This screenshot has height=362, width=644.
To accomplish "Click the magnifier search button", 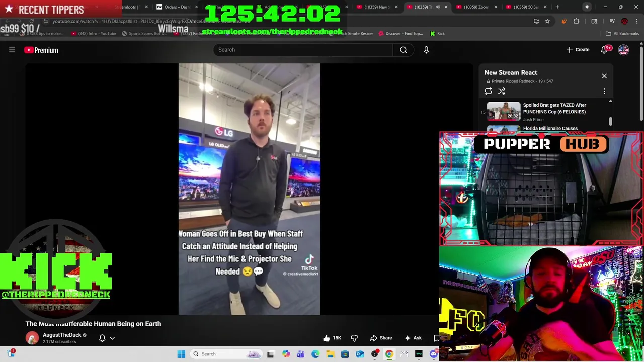I will tap(404, 50).
